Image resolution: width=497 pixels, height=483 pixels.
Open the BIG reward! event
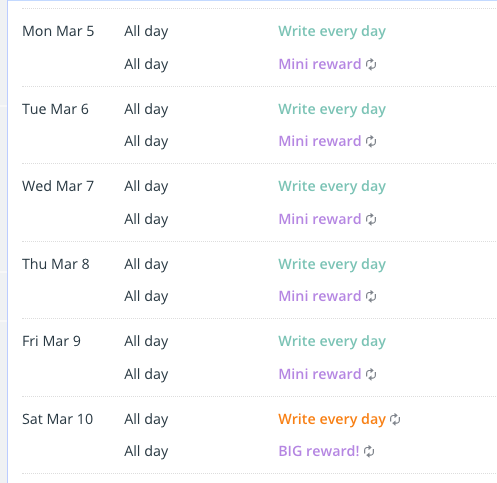pos(319,451)
